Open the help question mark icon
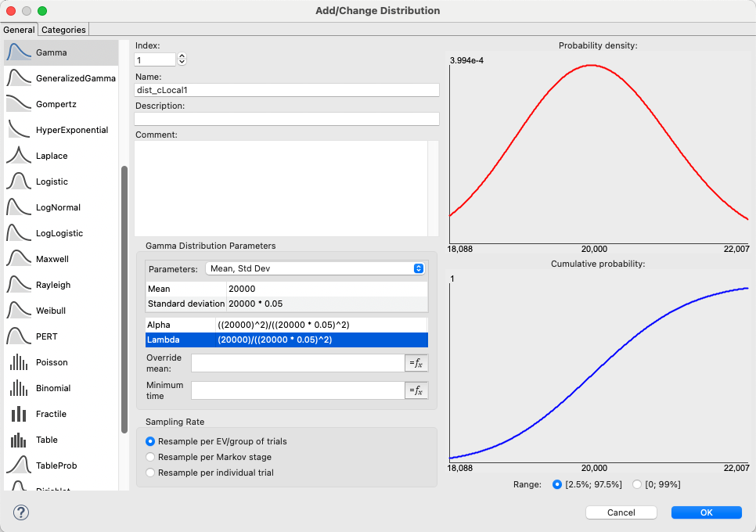 pyautogui.click(x=21, y=512)
